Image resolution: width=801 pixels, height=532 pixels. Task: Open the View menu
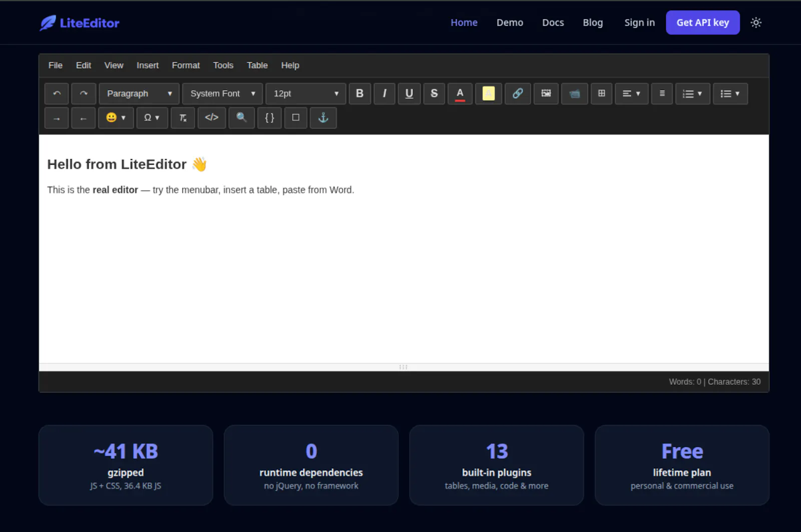114,66
